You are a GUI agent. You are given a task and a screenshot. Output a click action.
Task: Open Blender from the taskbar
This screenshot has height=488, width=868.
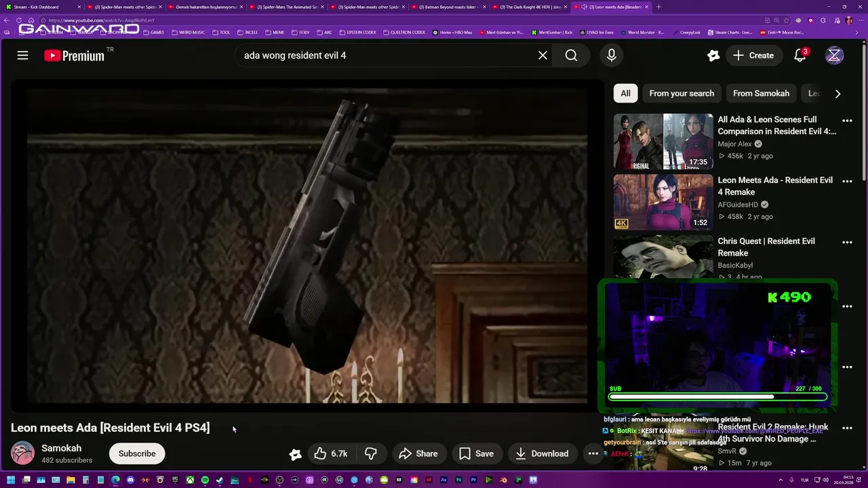(504, 481)
